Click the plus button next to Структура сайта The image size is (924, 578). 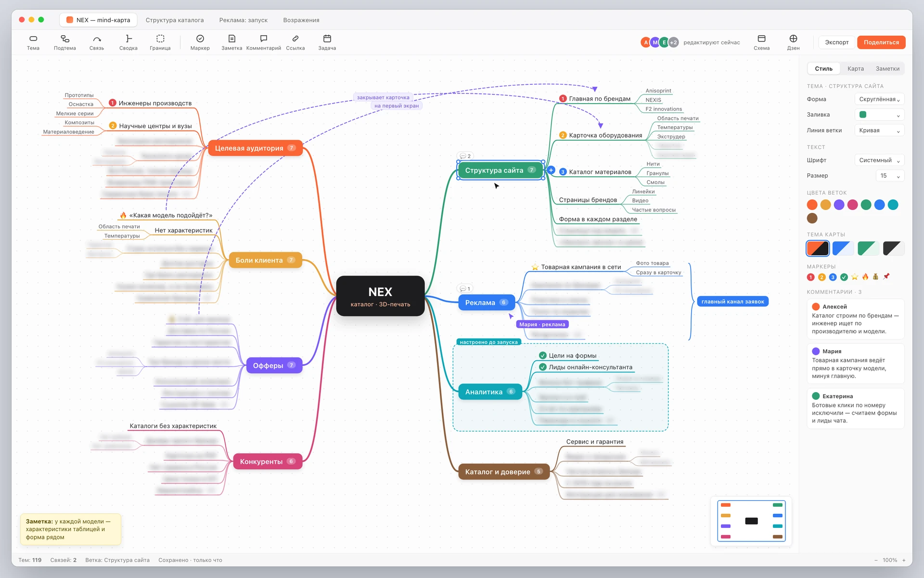coord(551,170)
